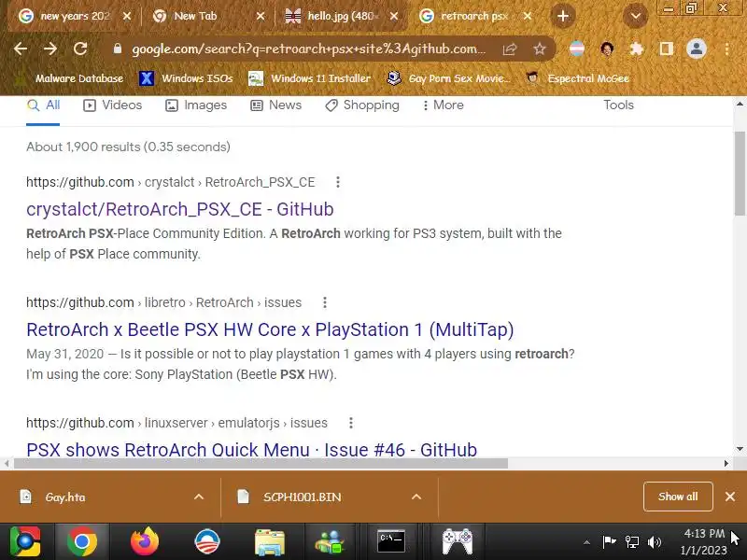Close the 'New Tab' tab
Image resolution: width=747 pixels, height=560 pixels.
coord(261,16)
